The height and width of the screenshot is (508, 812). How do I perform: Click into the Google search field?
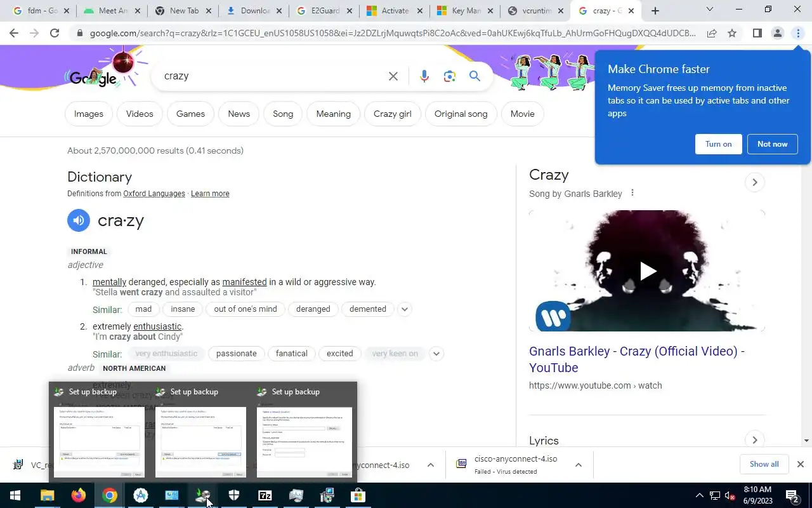273,76
